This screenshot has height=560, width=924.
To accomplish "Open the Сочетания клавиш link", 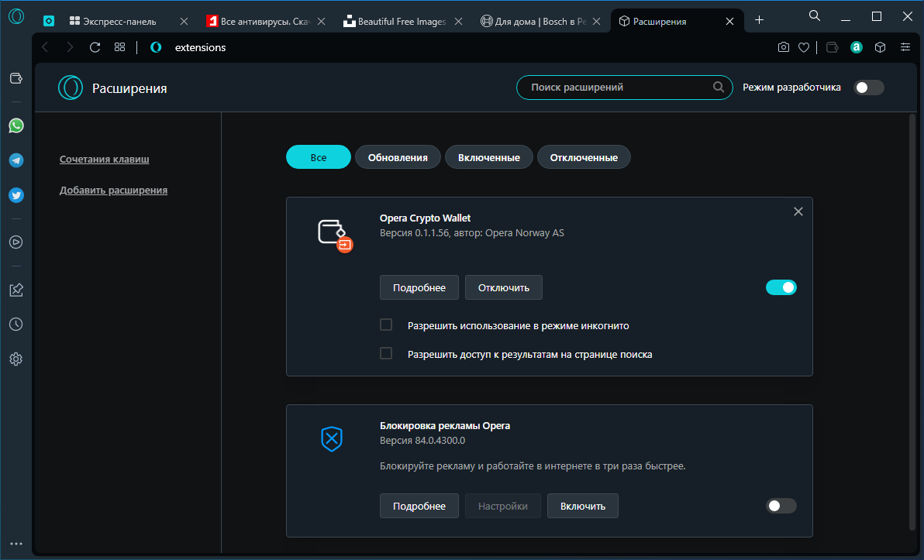I will pyautogui.click(x=105, y=159).
